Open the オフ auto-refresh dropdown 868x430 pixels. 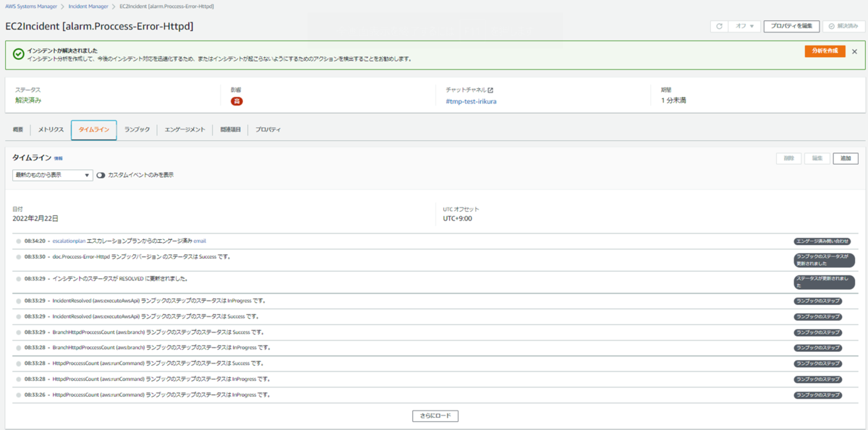coord(744,26)
